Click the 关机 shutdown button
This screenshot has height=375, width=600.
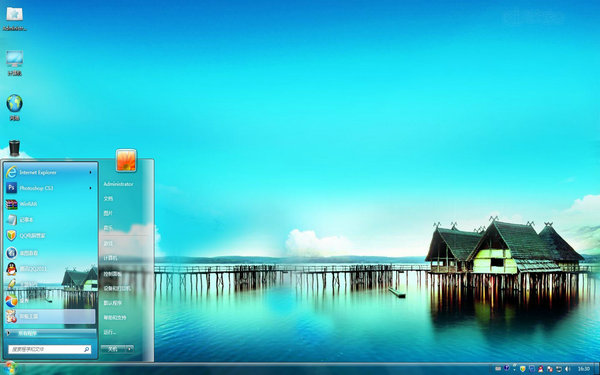pos(113,349)
